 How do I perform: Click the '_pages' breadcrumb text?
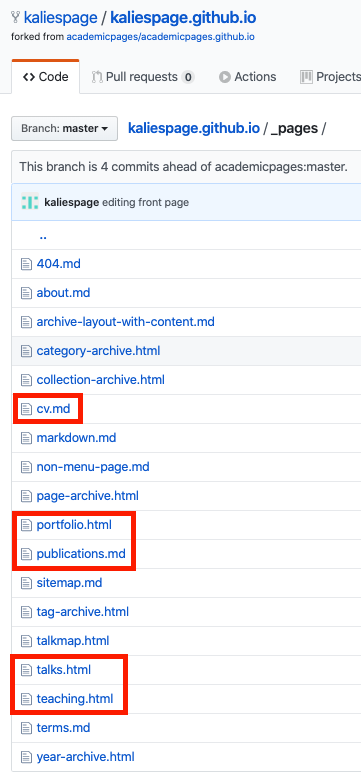point(294,129)
